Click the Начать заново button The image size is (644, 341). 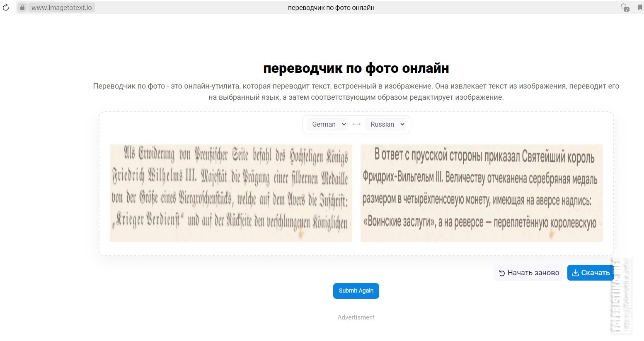528,273
